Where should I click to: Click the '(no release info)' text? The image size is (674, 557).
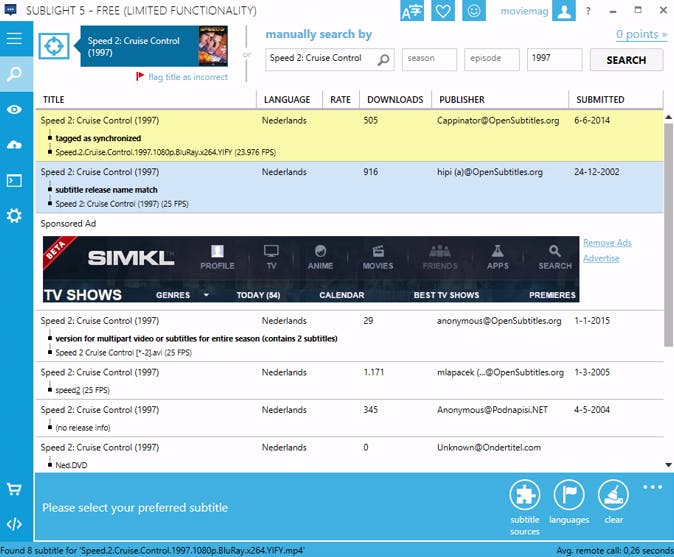pyautogui.click(x=83, y=428)
